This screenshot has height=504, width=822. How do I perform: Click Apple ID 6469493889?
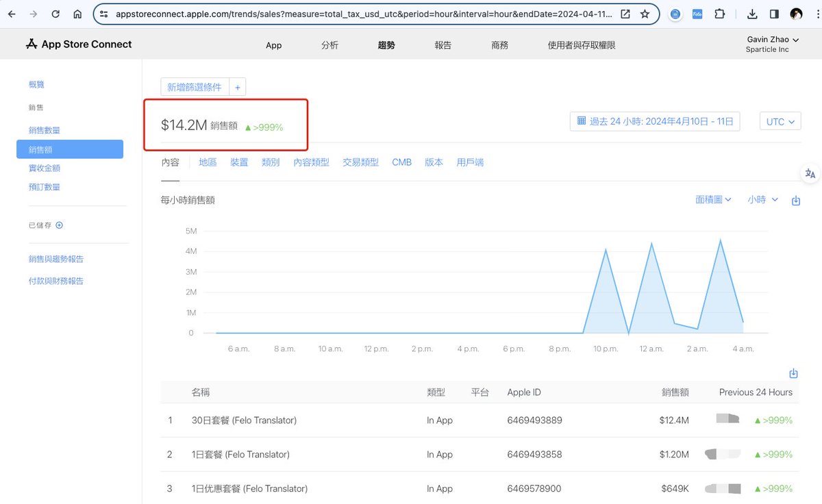click(x=535, y=420)
